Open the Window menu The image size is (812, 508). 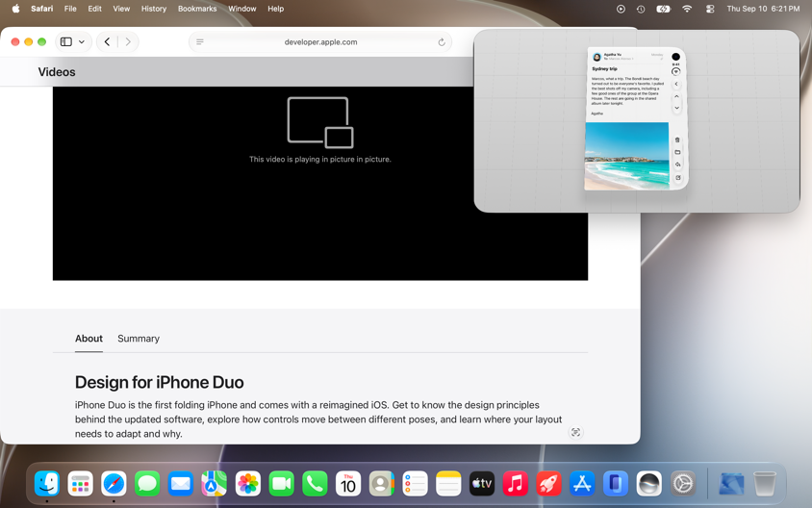pos(242,9)
